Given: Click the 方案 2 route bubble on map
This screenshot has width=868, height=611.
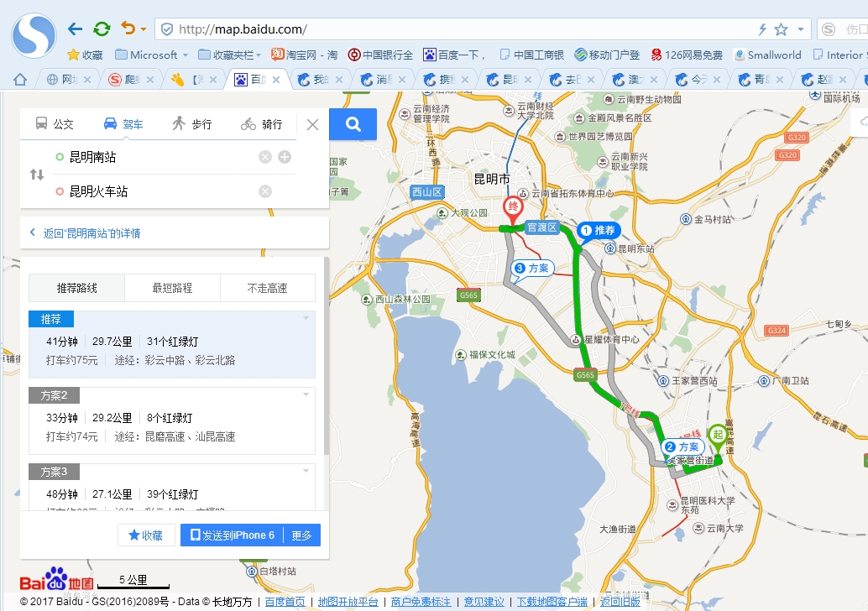Looking at the screenshot, I should tap(683, 446).
